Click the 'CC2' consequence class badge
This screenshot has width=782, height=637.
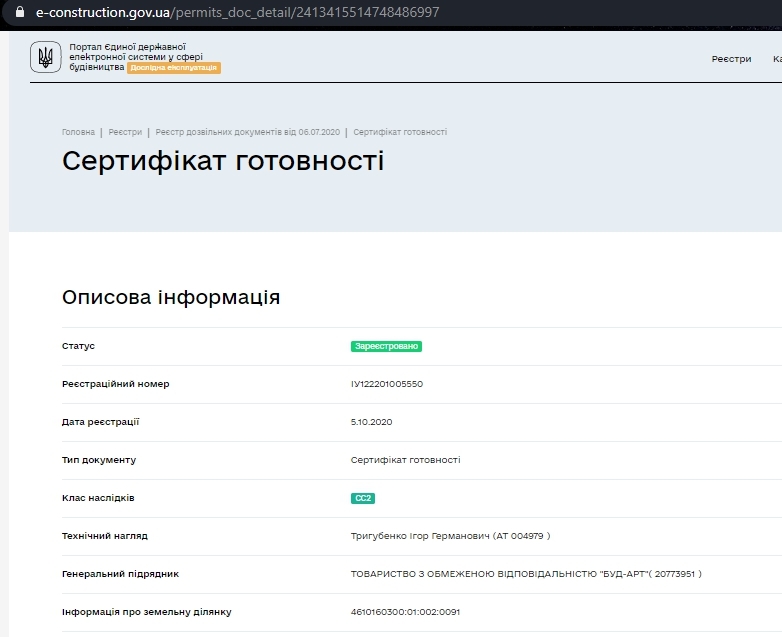click(363, 498)
